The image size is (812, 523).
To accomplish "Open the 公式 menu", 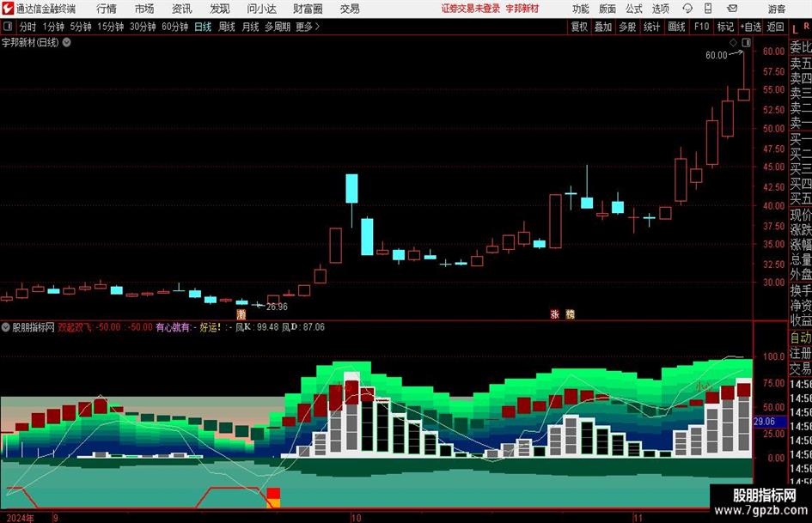I will click(634, 9).
